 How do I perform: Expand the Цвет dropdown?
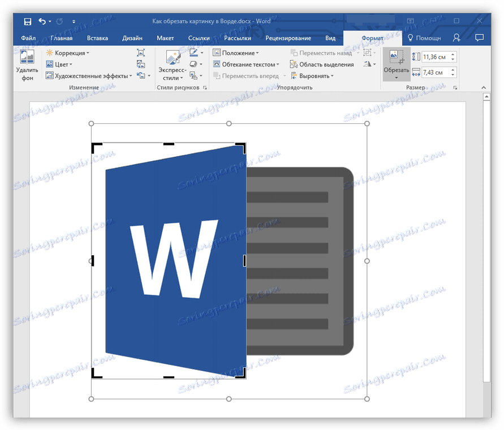click(x=59, y=64)
